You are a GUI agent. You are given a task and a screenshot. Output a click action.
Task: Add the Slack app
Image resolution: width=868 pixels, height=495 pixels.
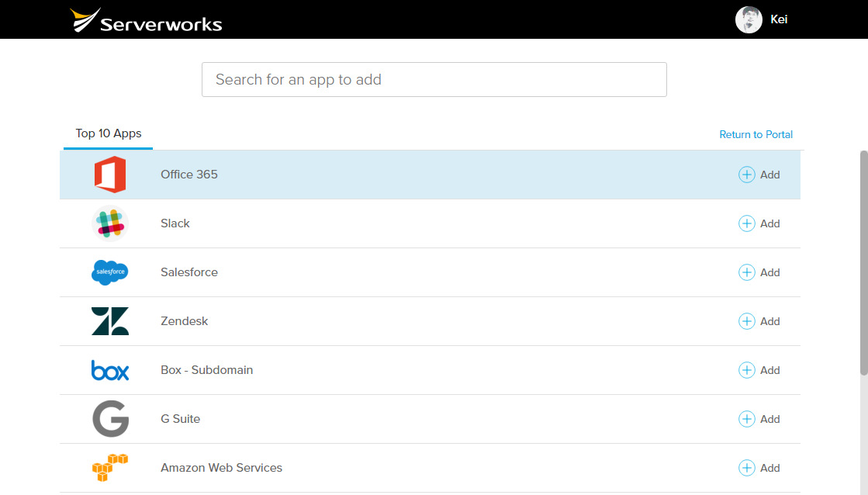coord(759,223)
